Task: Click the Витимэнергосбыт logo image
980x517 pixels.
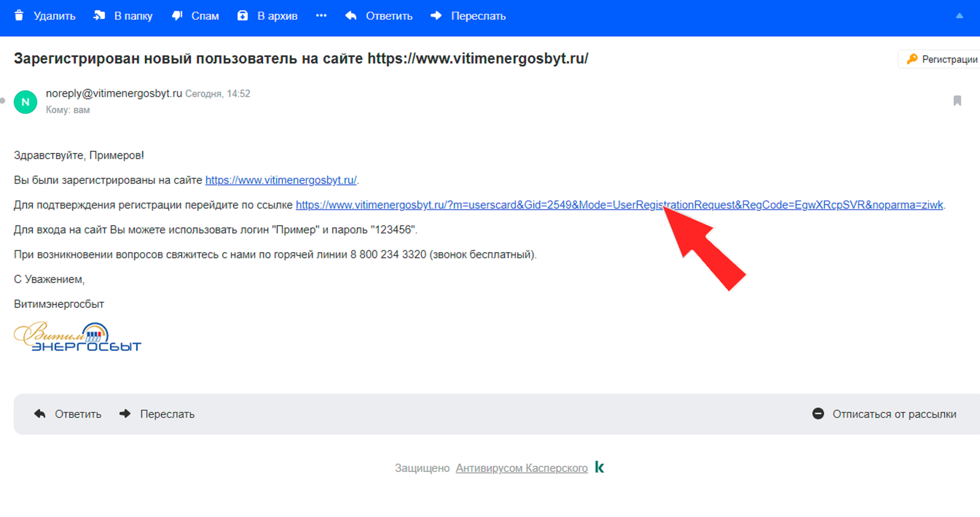Action: click(x=78, y=337)
